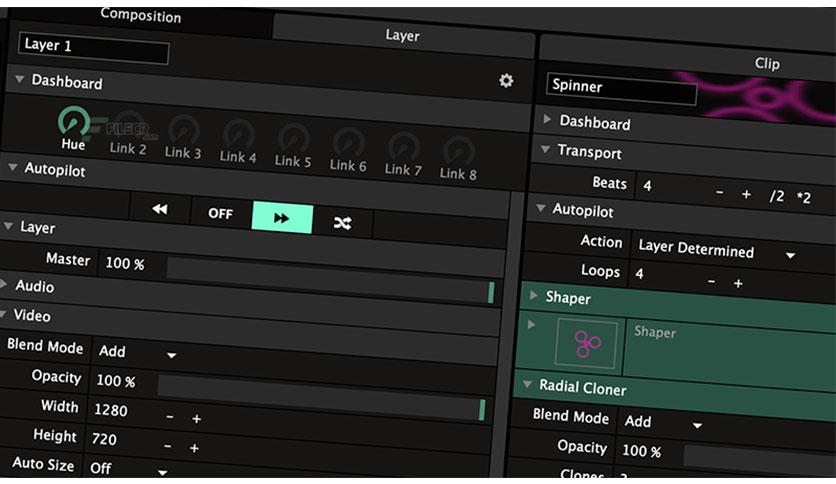Decrease Loops with the minus button
The image size is (836, 484).
click(x=711, y=281)
